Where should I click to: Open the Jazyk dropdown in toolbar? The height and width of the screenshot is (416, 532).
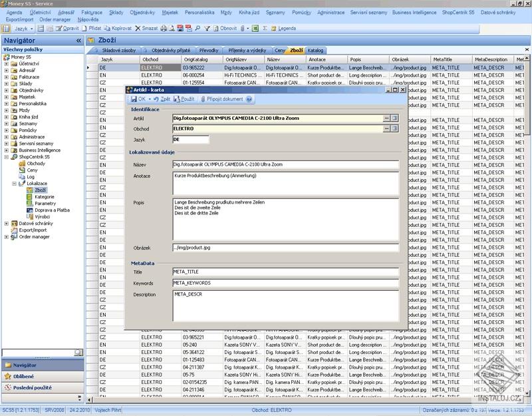coord(24,29)
